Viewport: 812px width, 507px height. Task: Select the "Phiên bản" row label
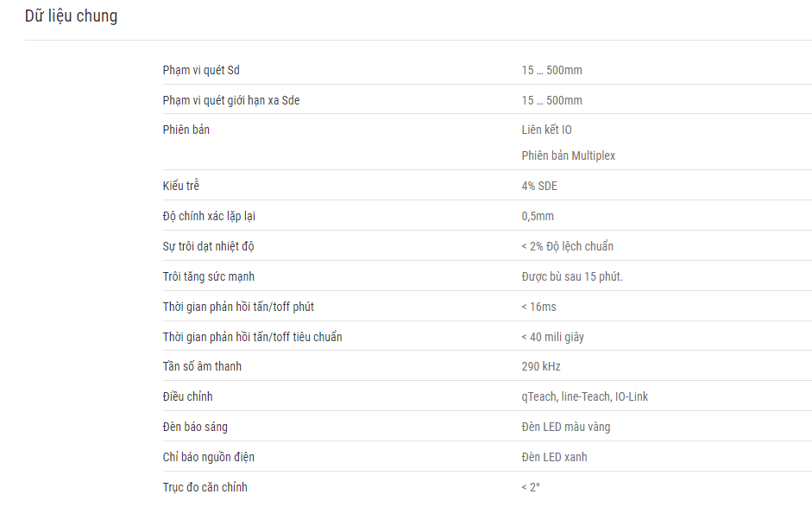[186, 130]
